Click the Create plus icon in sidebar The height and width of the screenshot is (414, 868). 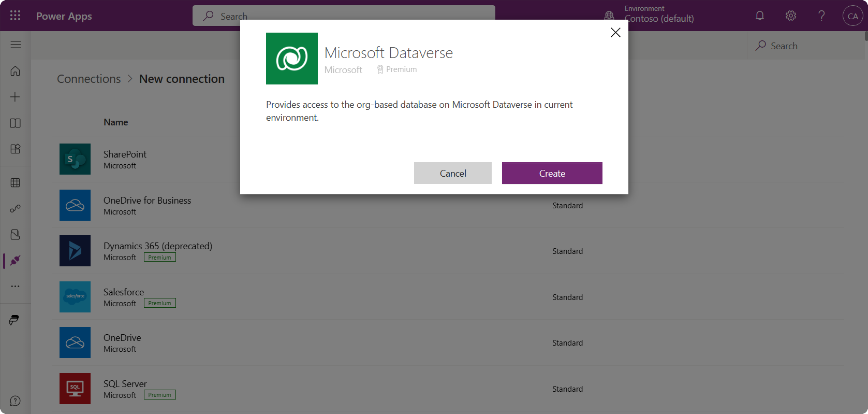tap(16, 97)
